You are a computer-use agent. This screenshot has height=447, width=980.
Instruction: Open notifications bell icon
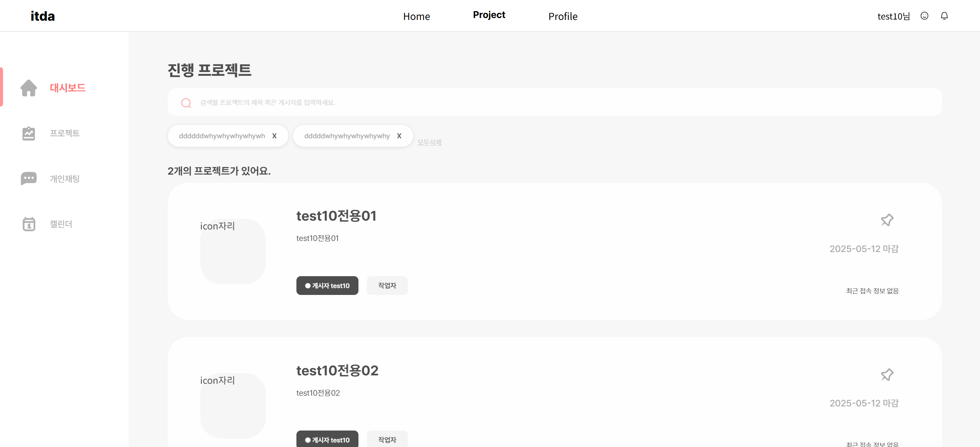point(944,16)
